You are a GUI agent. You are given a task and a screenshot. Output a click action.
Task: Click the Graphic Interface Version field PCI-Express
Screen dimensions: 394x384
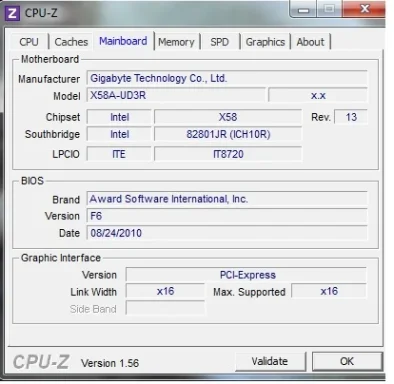[x=246, y=275]
